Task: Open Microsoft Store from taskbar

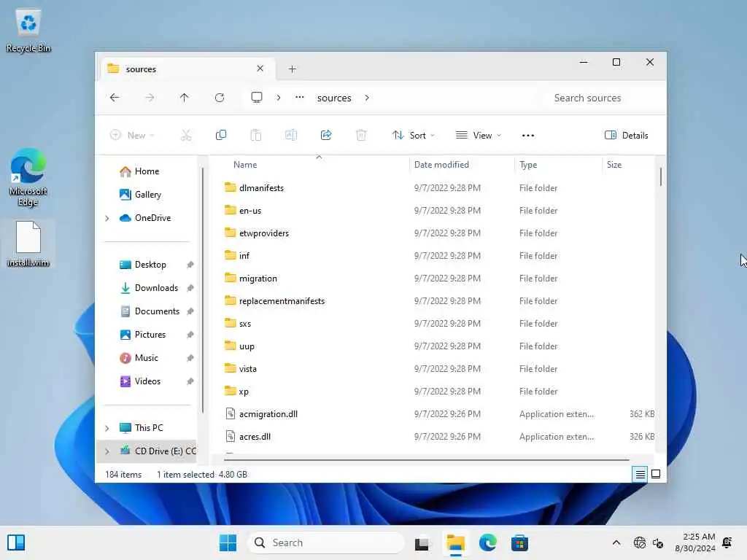Action: [x=519, y=542]
